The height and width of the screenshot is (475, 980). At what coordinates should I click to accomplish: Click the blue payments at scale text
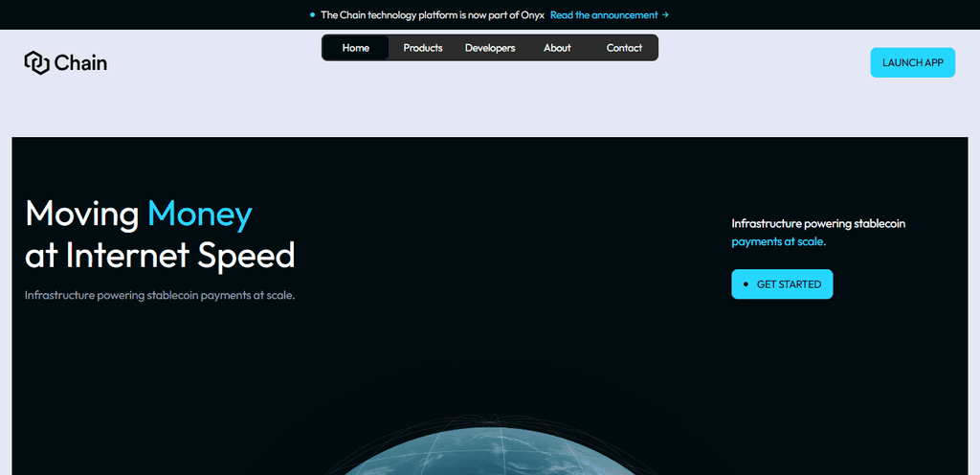coord(779,241)
